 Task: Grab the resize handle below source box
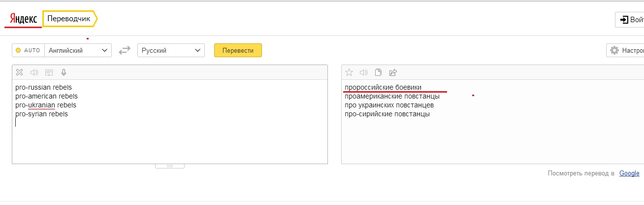[169, 166]
